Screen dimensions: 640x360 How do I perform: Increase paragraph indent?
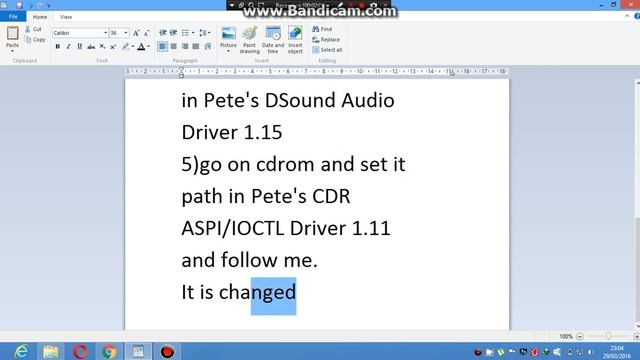(x=173, y=33)
